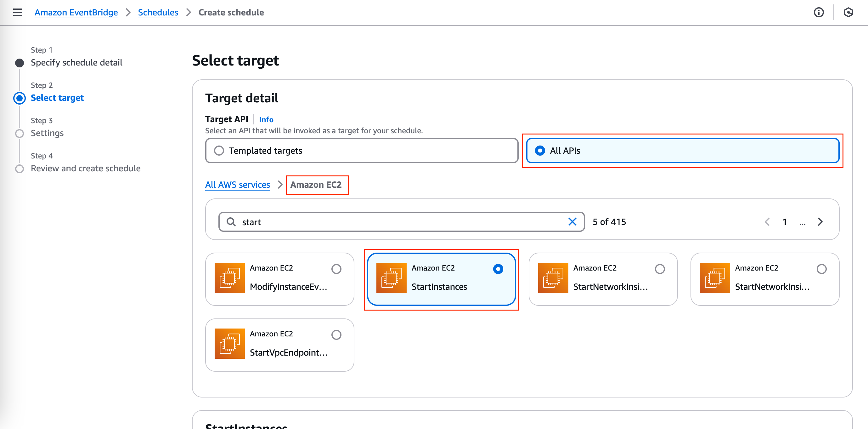Go to next page of API results
The width and height of the screenshot is (868, 429).
click(820, 222)
